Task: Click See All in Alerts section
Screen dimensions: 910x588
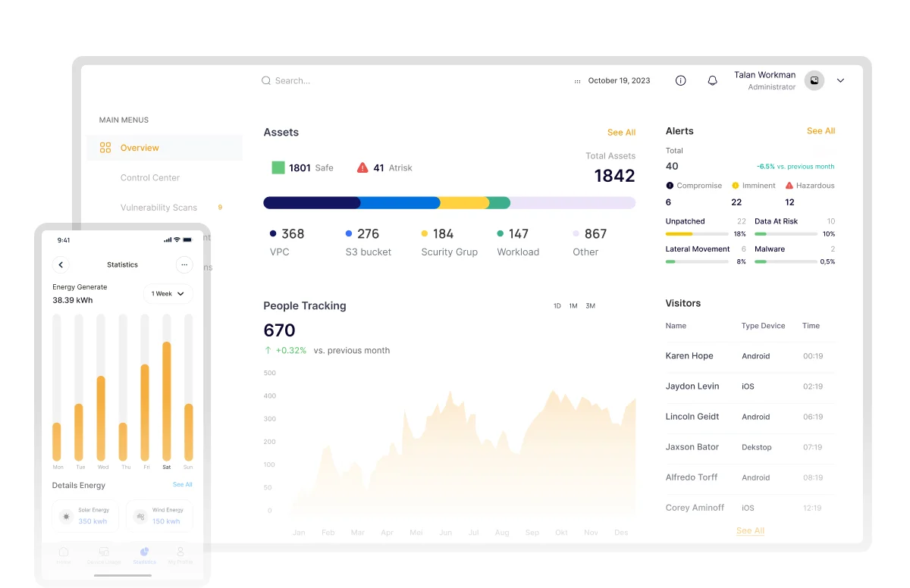Action: coord(821,131)
